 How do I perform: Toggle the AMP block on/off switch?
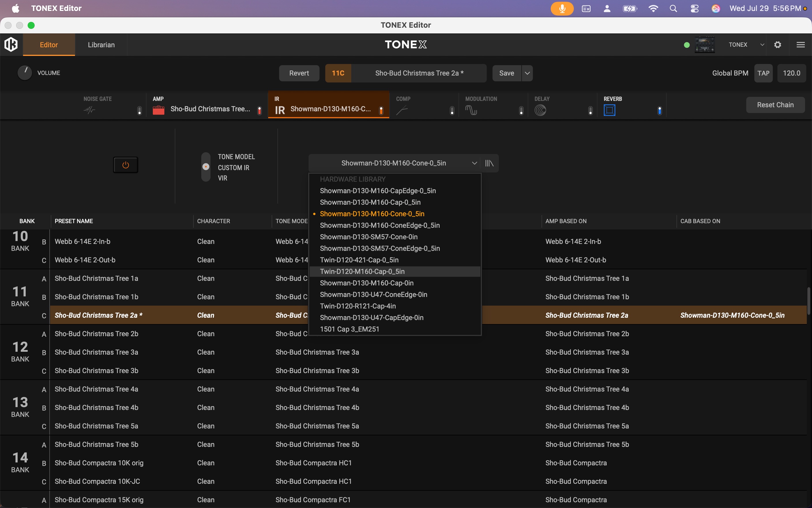pyautogui.click(x=259, y=110)
